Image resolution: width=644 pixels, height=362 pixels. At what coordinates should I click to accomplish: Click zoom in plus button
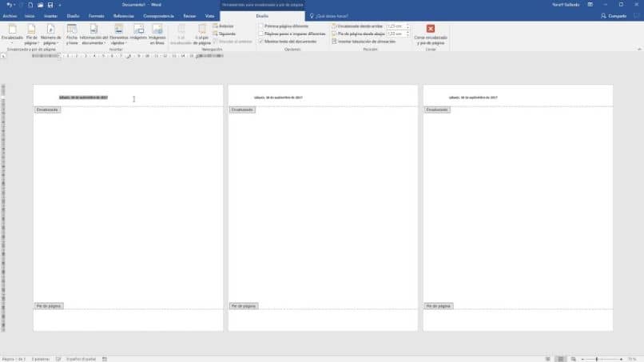point(621,359)
